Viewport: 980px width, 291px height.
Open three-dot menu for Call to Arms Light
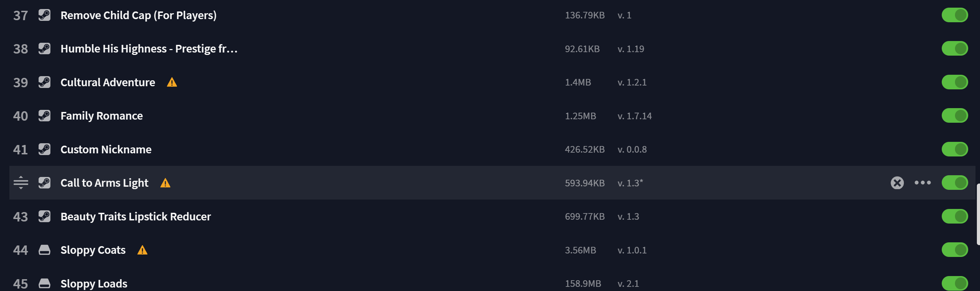pos(923,183)
